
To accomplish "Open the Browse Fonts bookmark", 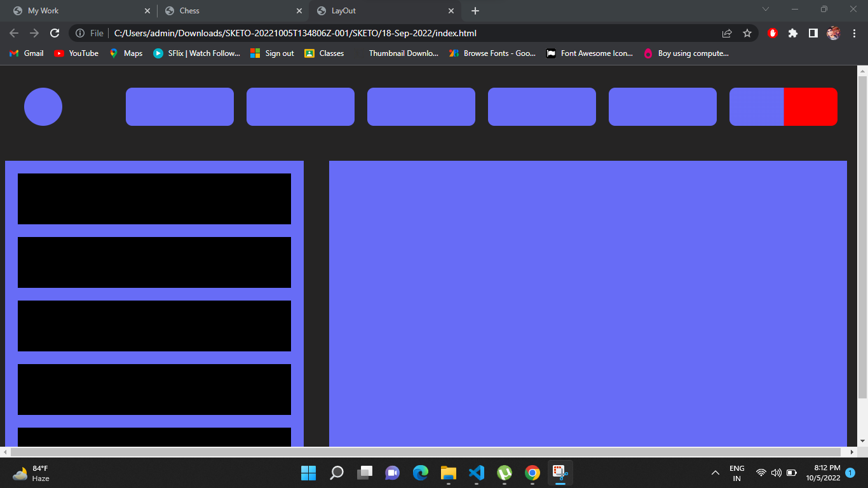I will [492, 53].
